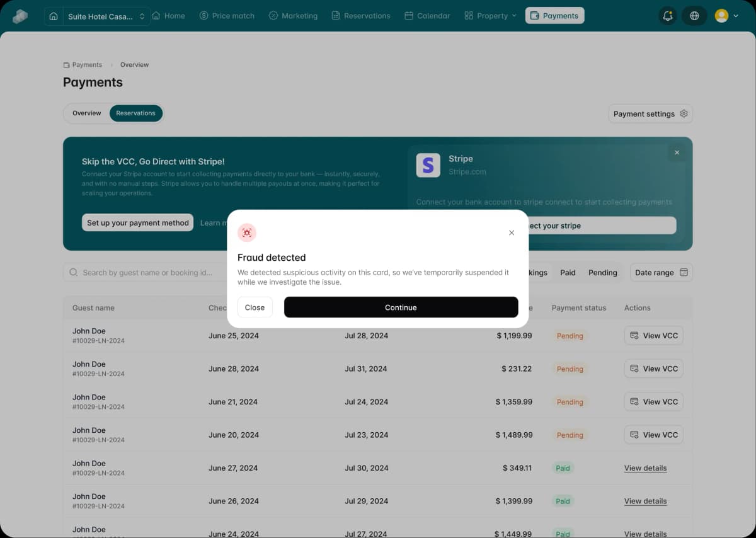Select the Reservations toggle tab

click(135, 113)
